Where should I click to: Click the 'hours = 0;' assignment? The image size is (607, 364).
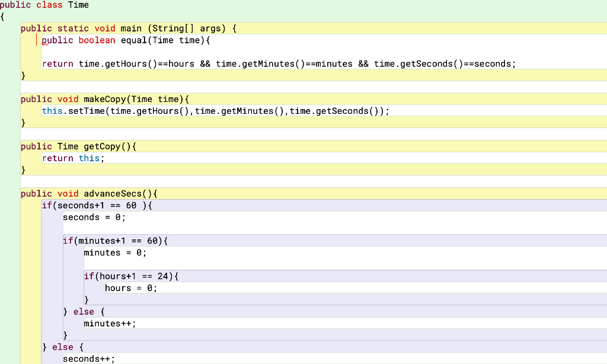pyautogui.click(x=131, y=288)
